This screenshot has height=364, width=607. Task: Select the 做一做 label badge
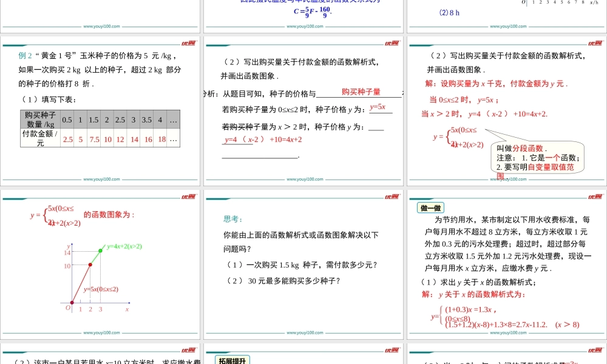click(x=431, y=207)
